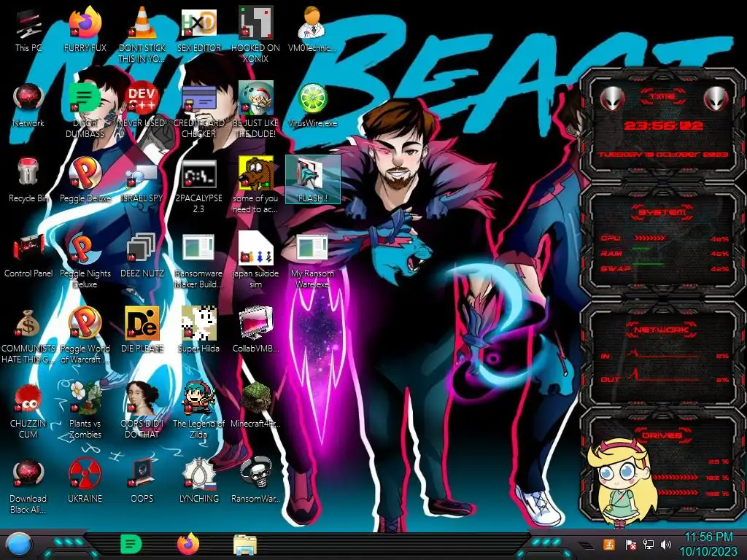747x560 pixels.
Task: Open the Start orb on taskbar
Action: pyautogui.click(x=19, y=545)
